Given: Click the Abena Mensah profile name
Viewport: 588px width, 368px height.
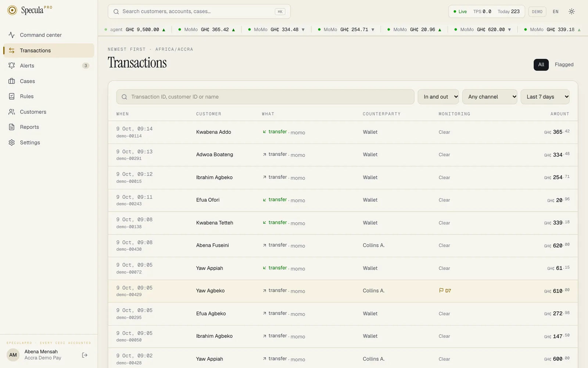Looking at the screenshot, I should [x=41, y=352].
